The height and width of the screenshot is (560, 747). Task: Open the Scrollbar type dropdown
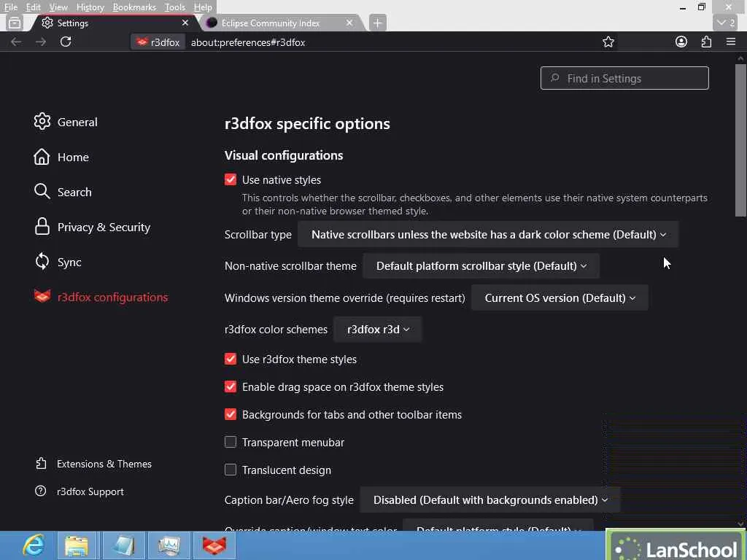coord(488,234)
